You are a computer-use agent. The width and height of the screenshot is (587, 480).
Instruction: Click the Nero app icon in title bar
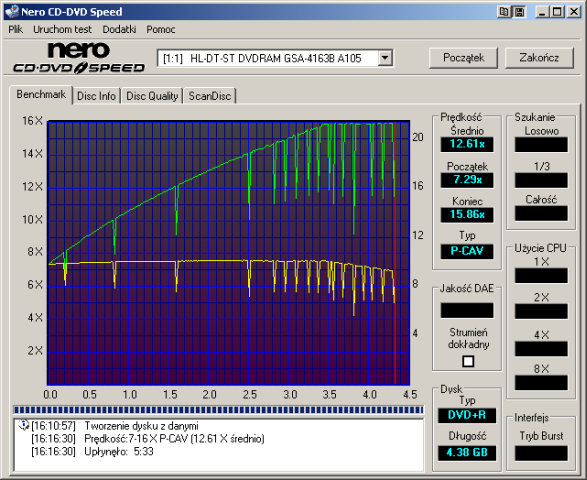pos(11,12)
